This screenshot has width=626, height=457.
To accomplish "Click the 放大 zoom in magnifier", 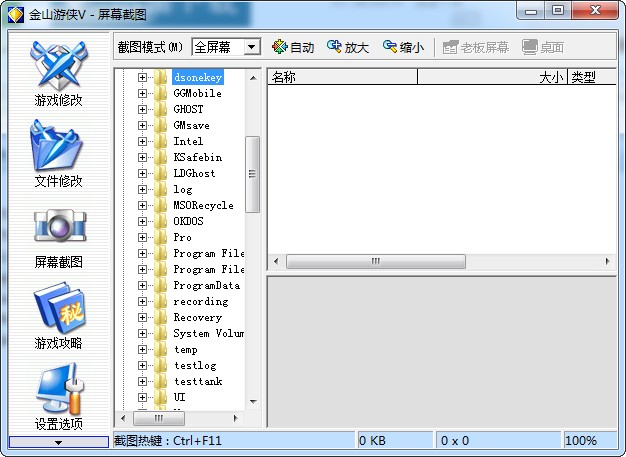I will click(334, 47).
